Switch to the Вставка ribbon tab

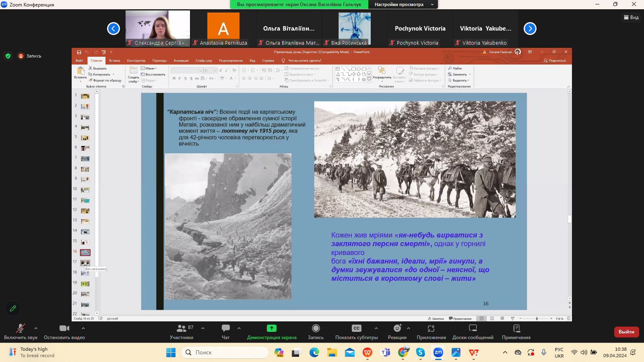115,61
